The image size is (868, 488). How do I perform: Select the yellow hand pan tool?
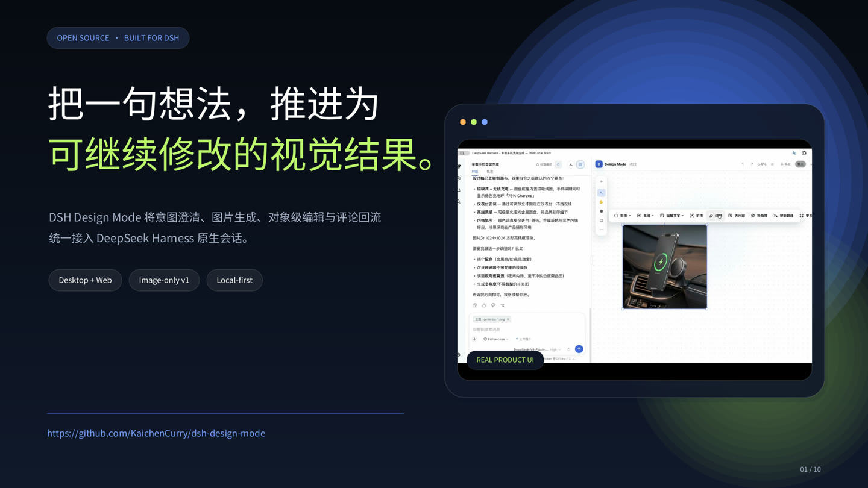(x=601, y=202)
